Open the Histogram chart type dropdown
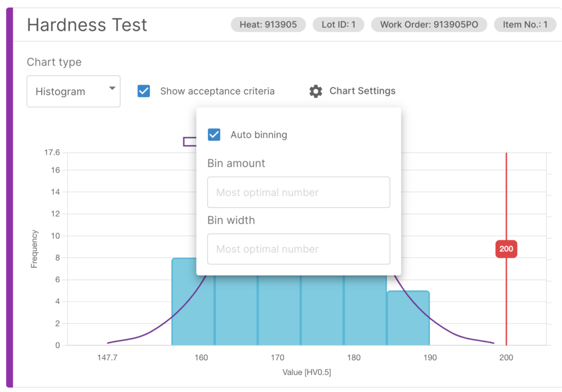 74,92
